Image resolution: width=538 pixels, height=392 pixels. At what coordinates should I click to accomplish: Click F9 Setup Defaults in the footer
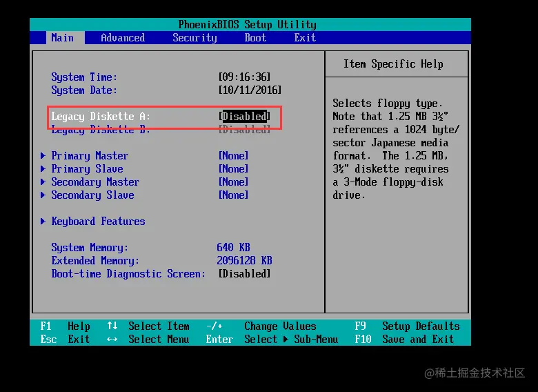click(407, 326)
